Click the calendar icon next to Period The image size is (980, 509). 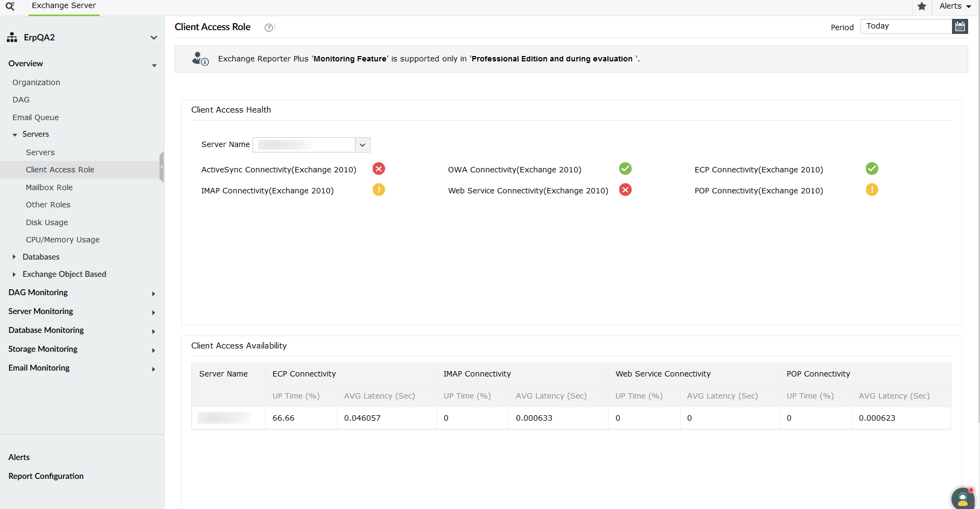(960, 26)
